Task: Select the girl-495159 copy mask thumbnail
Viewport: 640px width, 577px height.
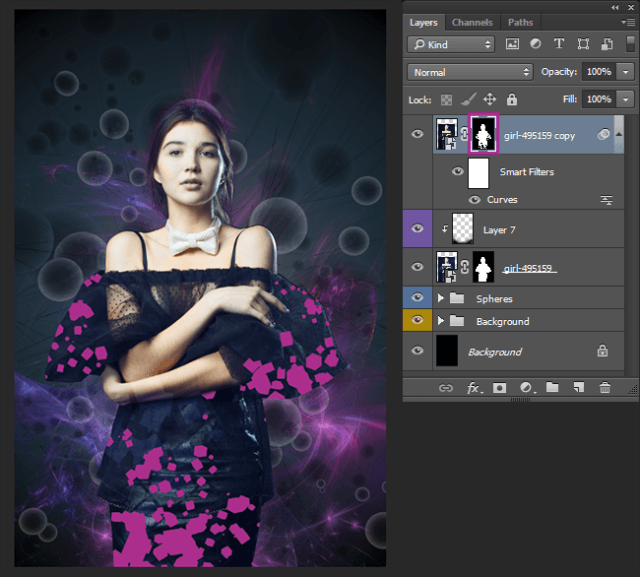Action: click(x=484, y=136)
